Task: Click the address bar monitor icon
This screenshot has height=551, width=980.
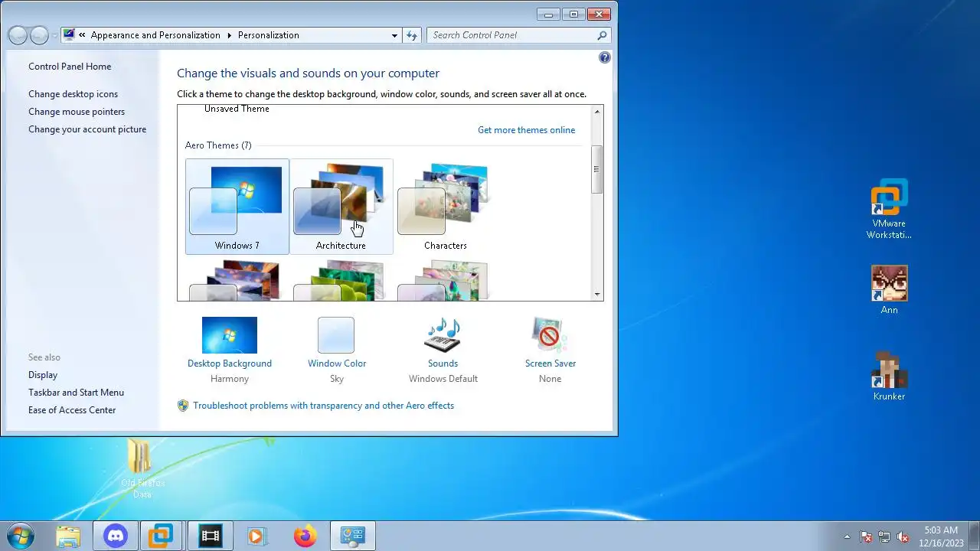Action: click(x=69, y=34)
